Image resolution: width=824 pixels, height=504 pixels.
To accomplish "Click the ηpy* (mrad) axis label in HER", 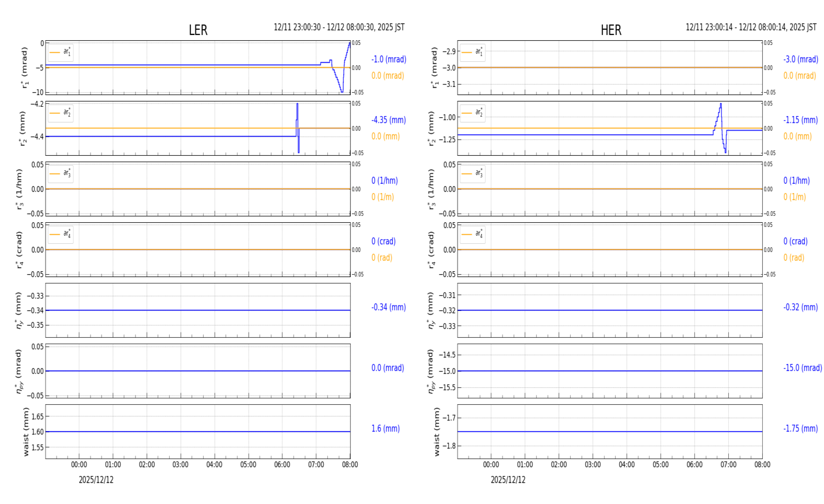I will click(431, 371).
